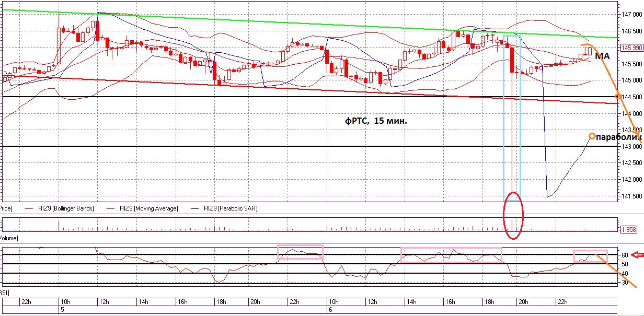
Task: Pick the 145 000 price axis value
Action: tap(633, 80)
